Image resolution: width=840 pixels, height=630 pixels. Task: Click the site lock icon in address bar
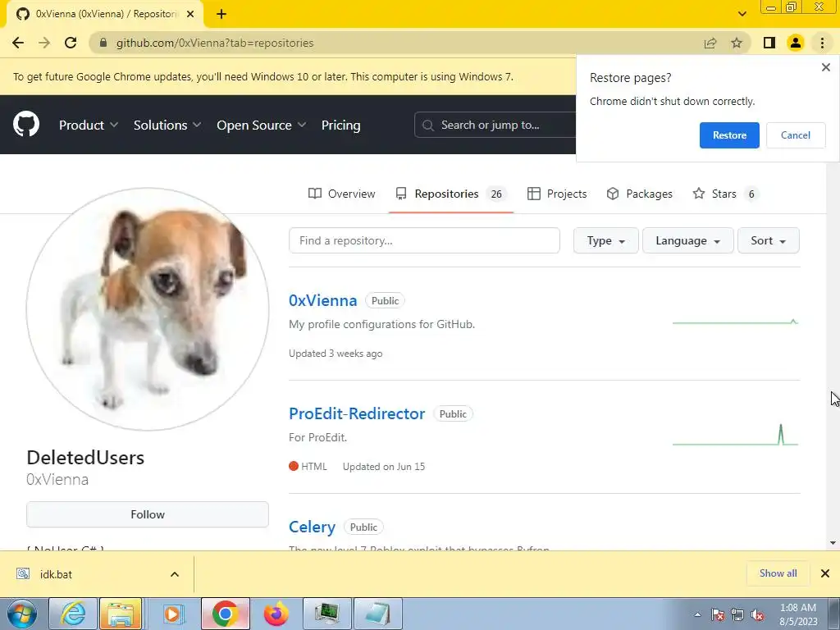point(104,43)
